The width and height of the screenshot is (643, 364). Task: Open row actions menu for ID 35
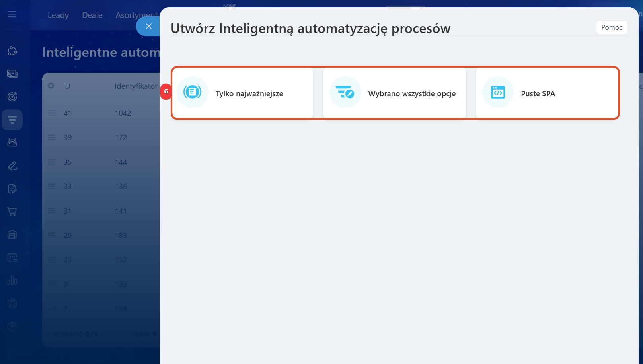[52, 162]
